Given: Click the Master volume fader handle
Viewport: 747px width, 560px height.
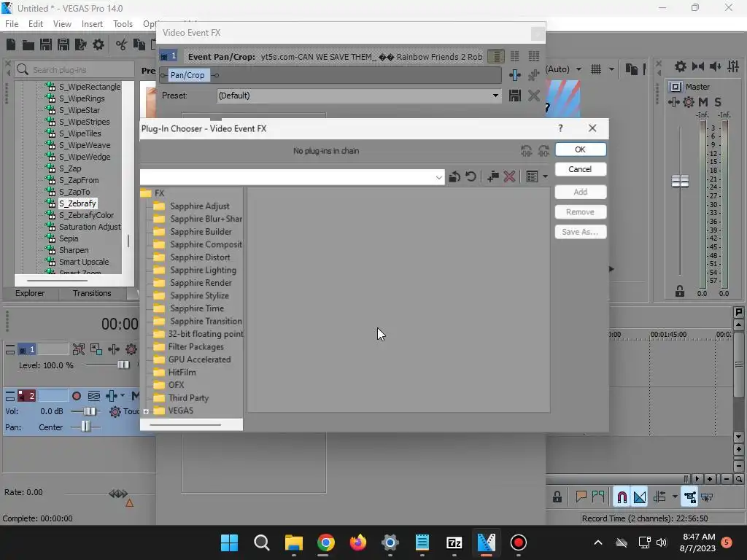Looking at the screenshot, I should click(680, 181).
